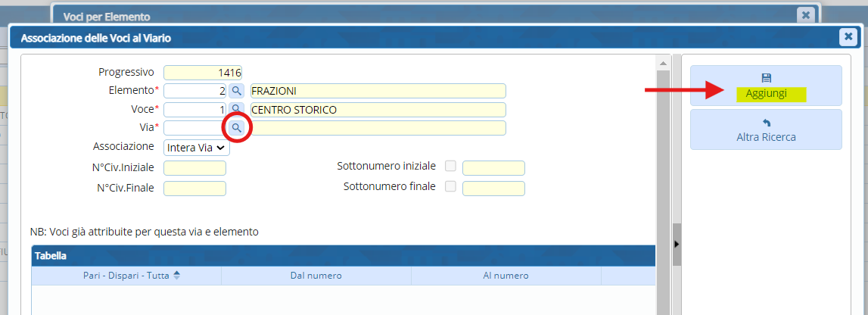Toggle the Sottonumero finale checkbox
The width and height of the screenshot is (868, 315).
coord(451,186)
